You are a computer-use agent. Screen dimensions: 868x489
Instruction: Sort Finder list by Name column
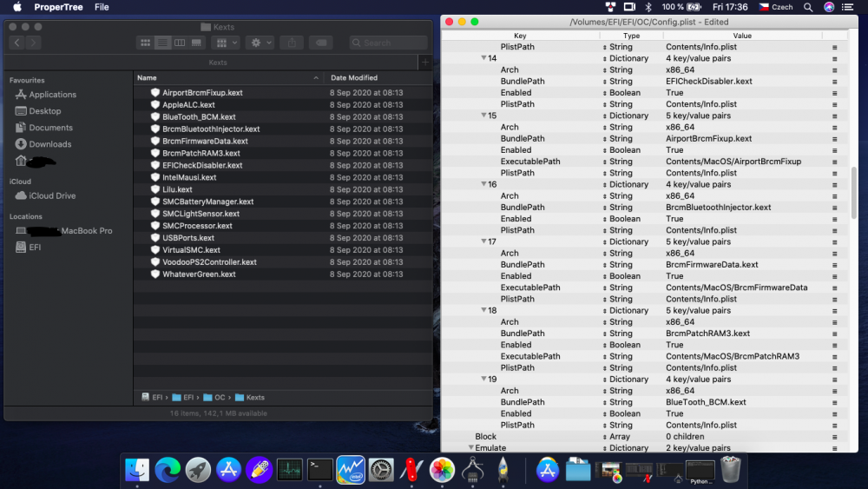tap(227, 78)
